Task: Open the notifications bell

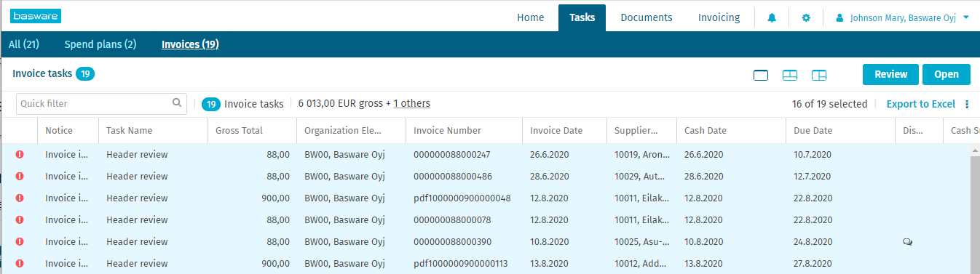Action: click(x=772, y=17)
